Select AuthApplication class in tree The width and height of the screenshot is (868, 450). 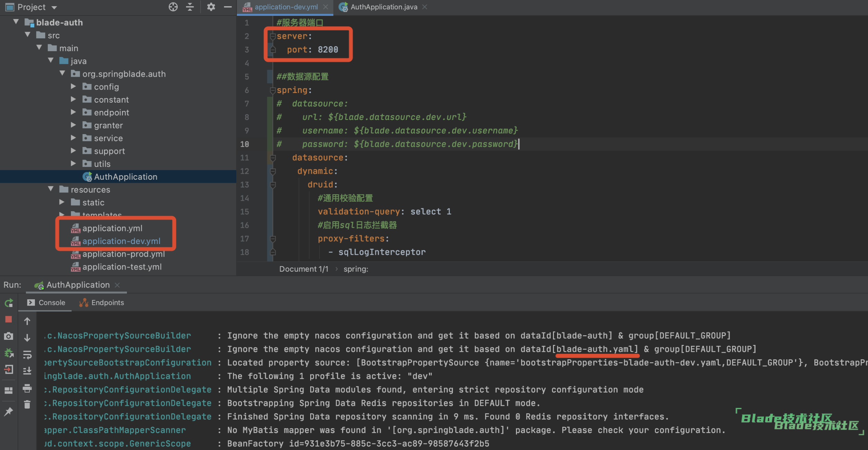(x=118, y=177)
